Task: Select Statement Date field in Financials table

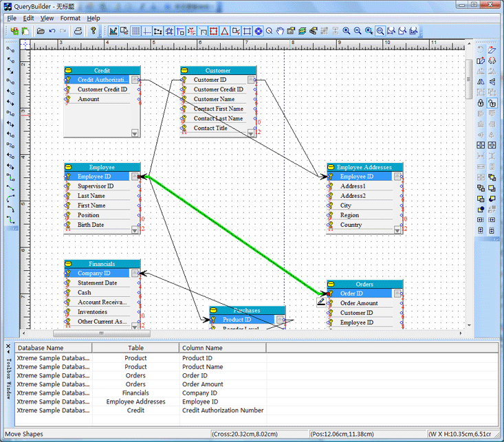Action: (97, 283)
